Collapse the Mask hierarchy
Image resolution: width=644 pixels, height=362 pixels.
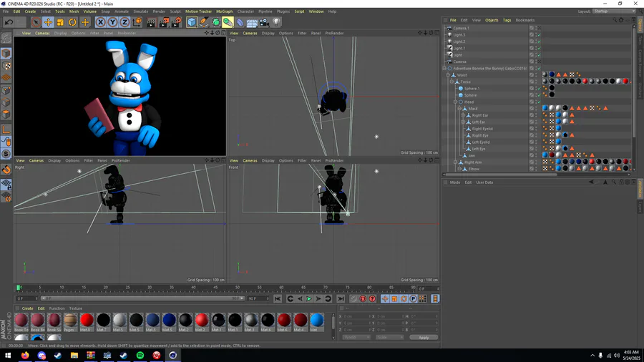459,109
